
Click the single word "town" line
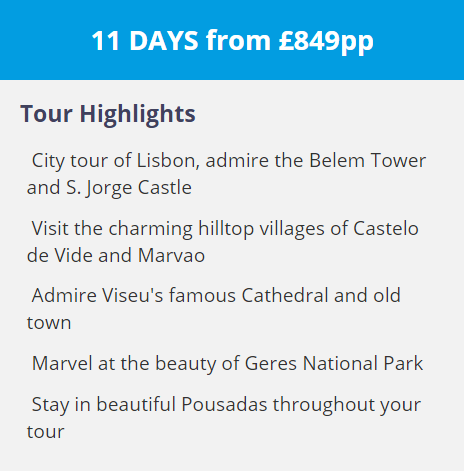tap(49, 323)
